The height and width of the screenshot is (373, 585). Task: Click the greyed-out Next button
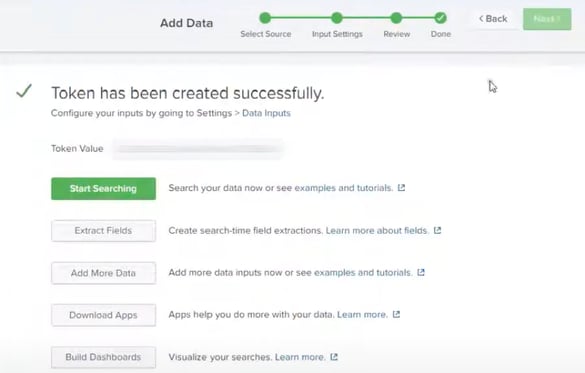coord(547,19)
